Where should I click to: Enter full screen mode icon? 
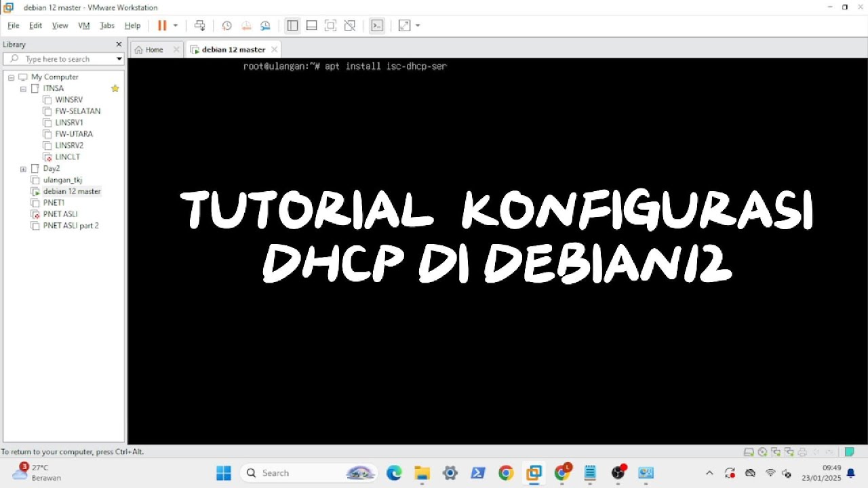[330, 26]
